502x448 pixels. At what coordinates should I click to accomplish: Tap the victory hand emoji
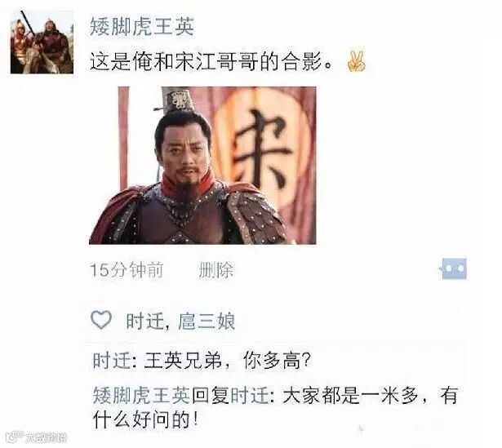[x=356, y=61]
